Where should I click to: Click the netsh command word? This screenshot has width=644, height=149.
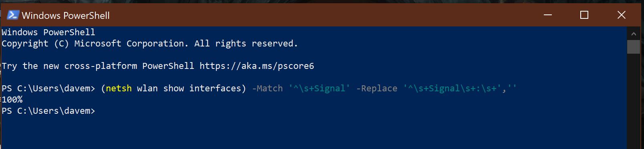coord(119,89)
